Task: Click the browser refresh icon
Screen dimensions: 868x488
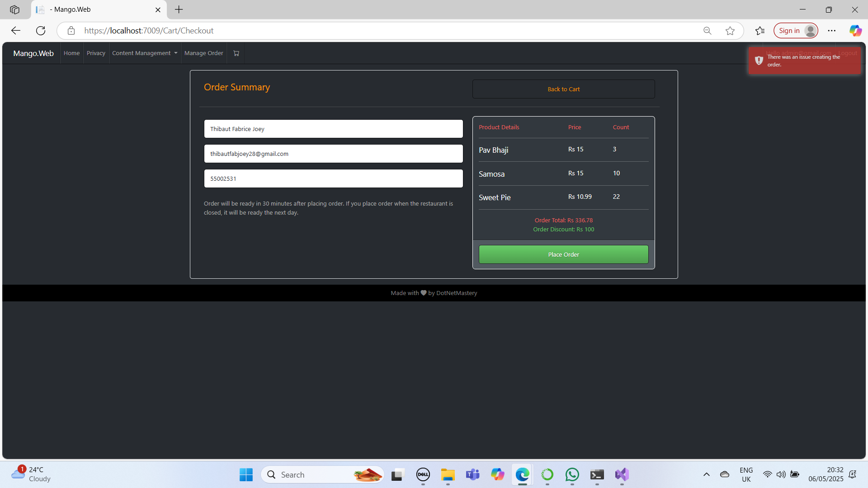Action: [41, 31]
